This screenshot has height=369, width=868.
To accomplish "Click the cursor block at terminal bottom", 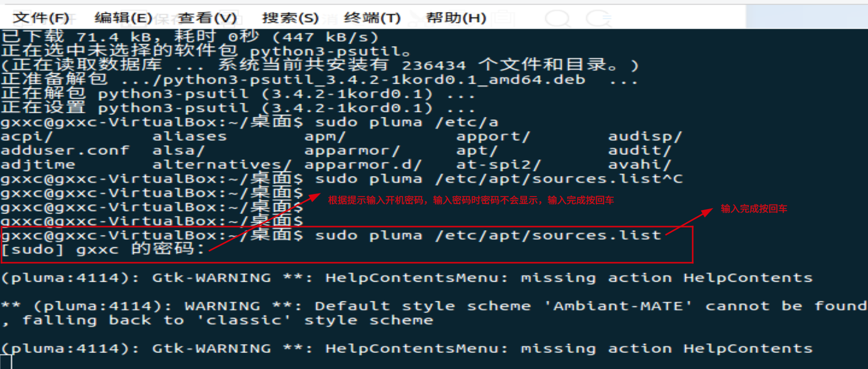I will point(6,361).
